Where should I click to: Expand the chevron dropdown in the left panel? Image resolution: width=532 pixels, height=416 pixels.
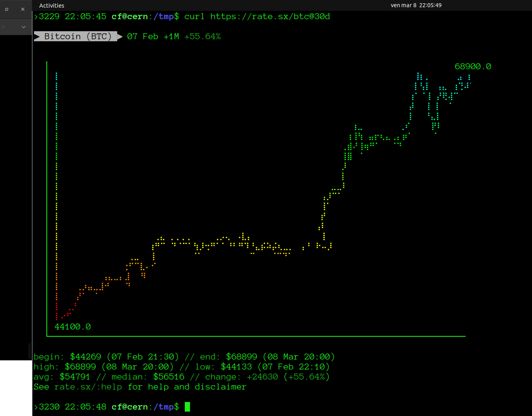(x=24, y=27)
